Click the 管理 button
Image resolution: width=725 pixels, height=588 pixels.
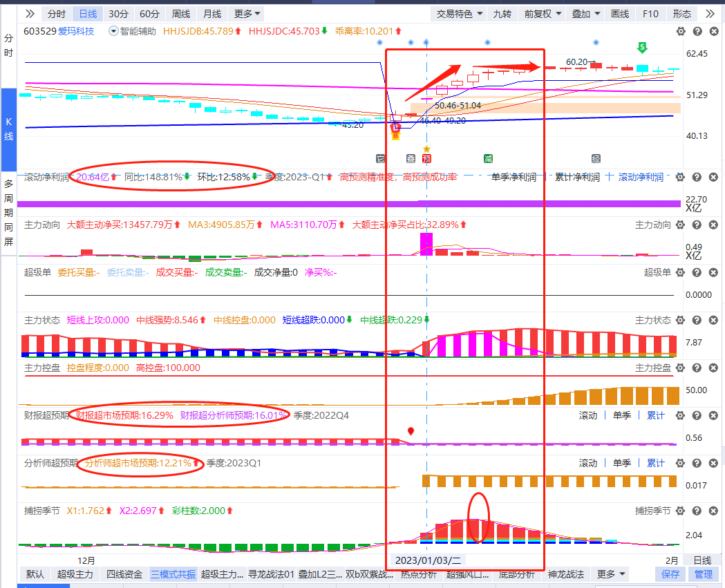[x=704, y=574]
